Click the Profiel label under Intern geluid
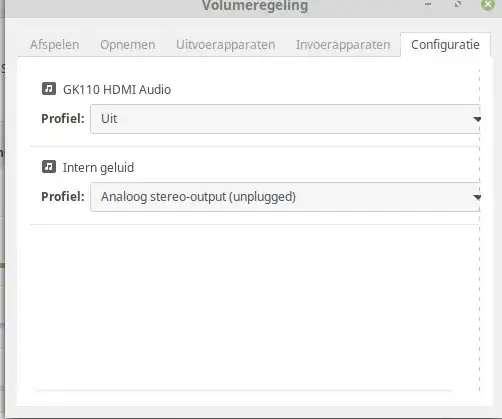Image resolution: width=502 pixels, height=419 pixels. coord(63,197)
